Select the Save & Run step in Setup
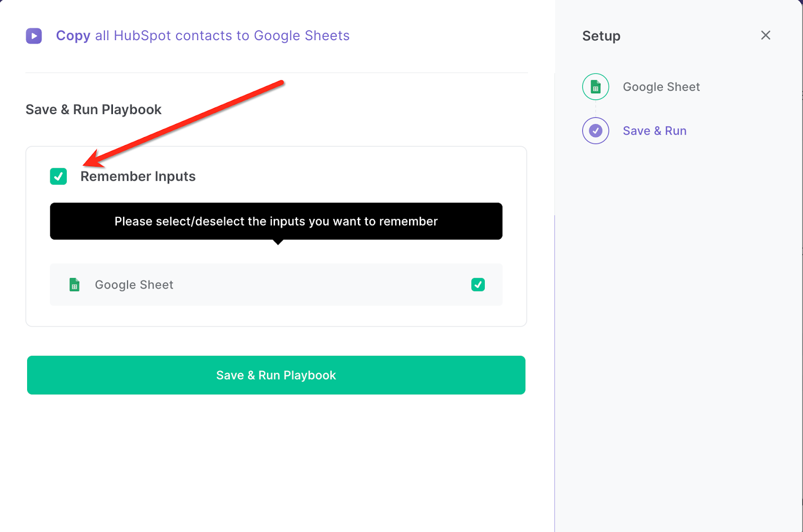This screenshot has width=803, height=532. coord(654,130)
